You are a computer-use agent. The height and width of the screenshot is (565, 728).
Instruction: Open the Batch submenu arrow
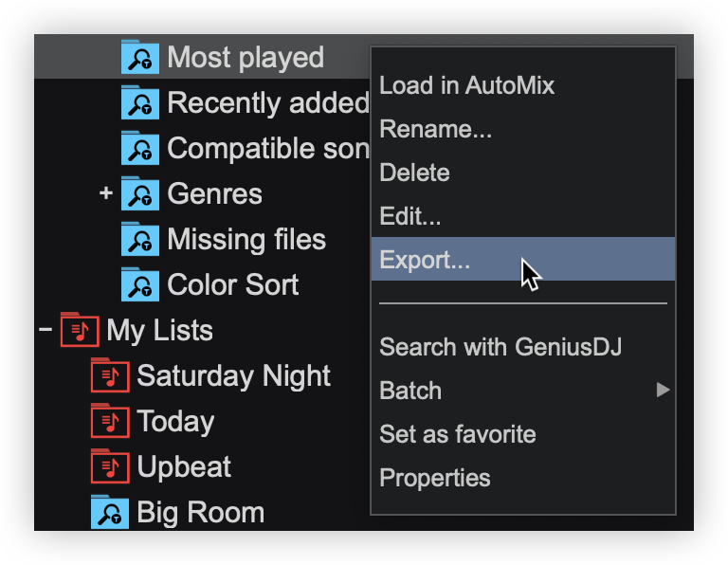663,391
